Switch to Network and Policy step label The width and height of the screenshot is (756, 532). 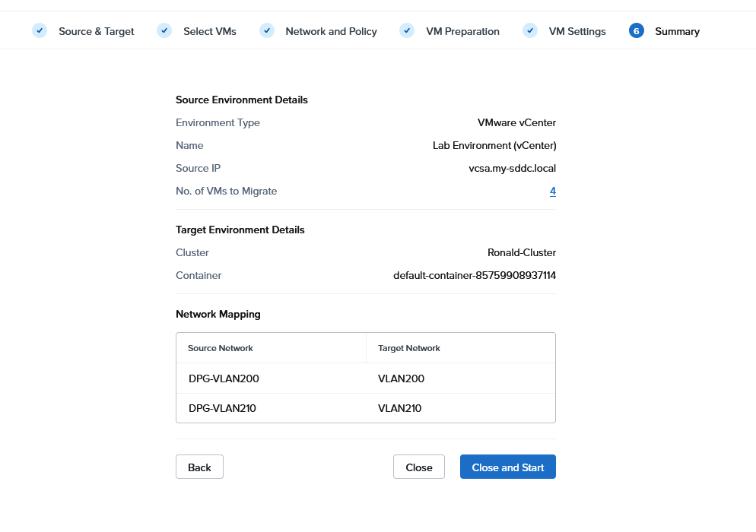click(331, 31)
